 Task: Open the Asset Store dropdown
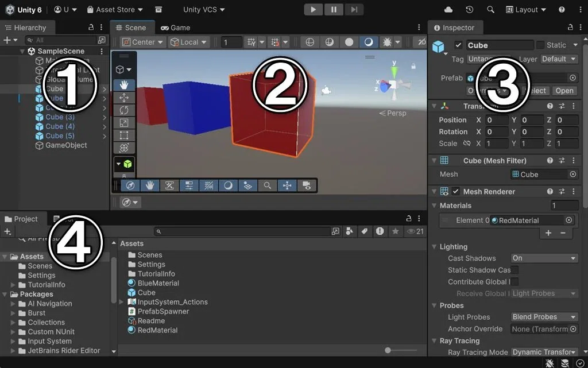pos(115,10)
